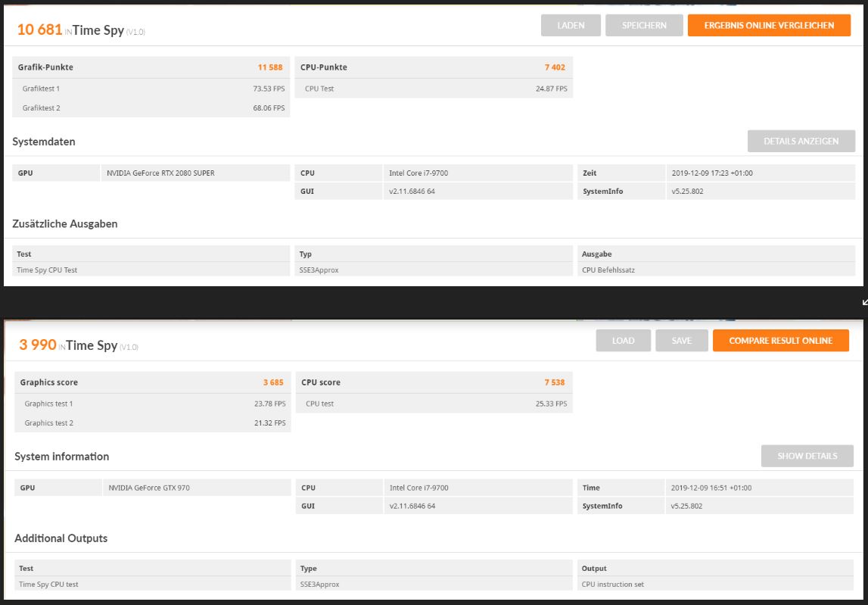Click the Graphics score label
868x605 pixels.
pyautogui.click(x=48, y=382)
